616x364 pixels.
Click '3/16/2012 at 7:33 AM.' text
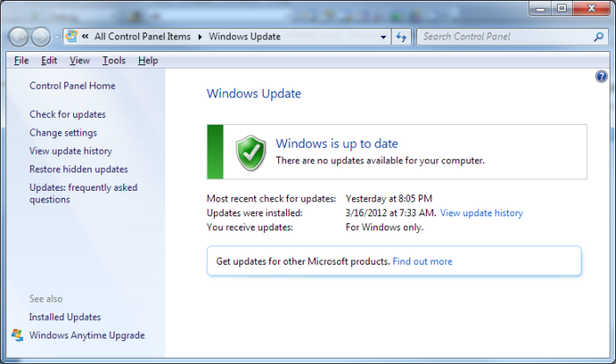[x=391, y=213]
